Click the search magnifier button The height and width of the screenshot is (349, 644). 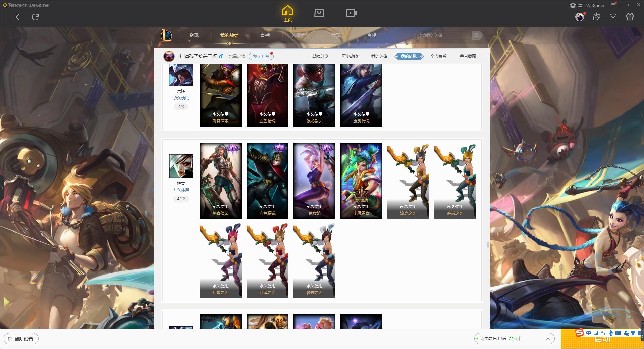pos(477,35)
